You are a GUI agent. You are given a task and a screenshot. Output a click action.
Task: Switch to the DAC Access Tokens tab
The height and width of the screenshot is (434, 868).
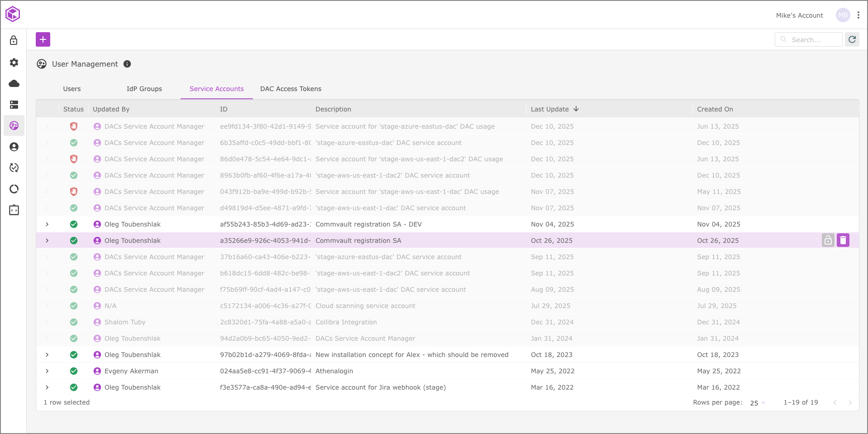point(291,89)
